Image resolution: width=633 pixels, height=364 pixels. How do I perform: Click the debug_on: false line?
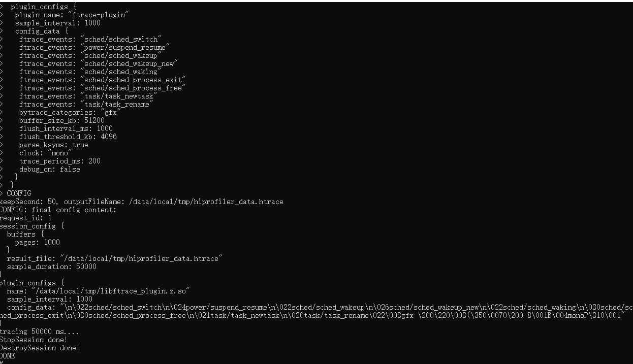tap(50, 169)
